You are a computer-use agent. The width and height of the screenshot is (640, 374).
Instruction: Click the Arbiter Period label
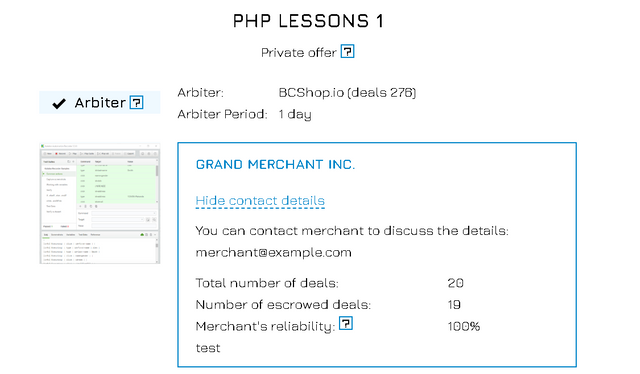[x=222, y=114]
